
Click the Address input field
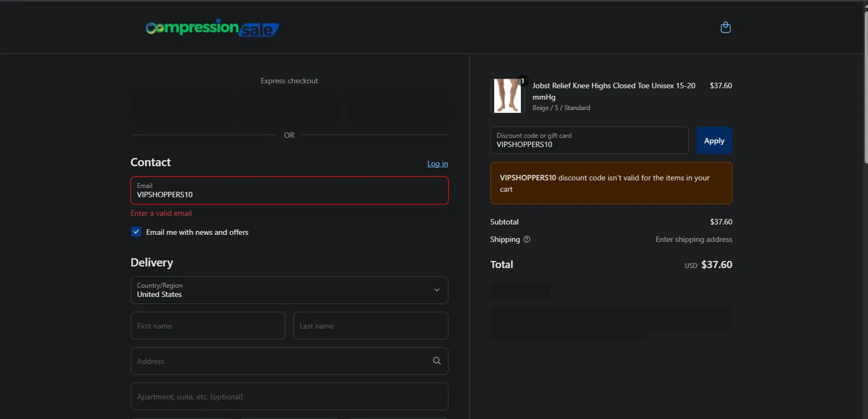[x=289, y=361]
